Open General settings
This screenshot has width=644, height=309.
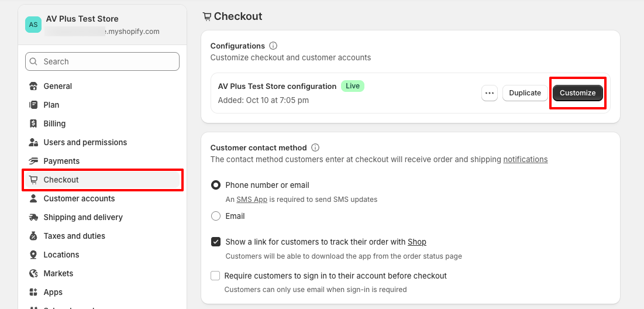(102, 86)
